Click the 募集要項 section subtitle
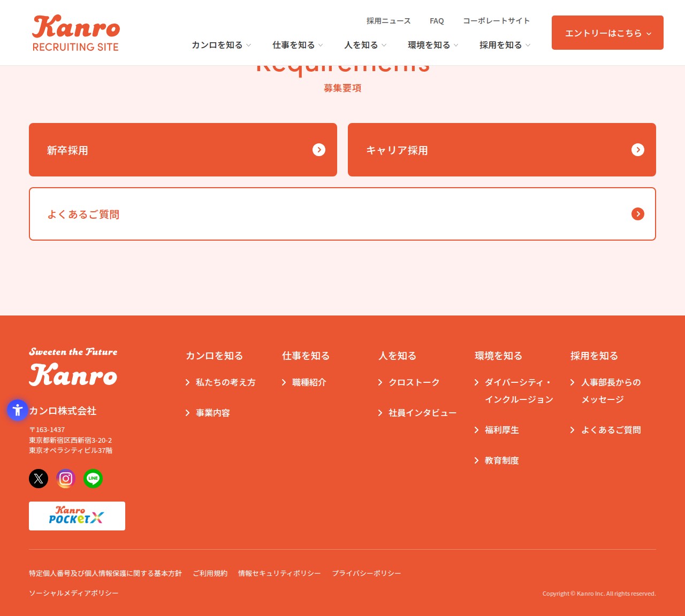685x616 pixels. click(342, 88)
